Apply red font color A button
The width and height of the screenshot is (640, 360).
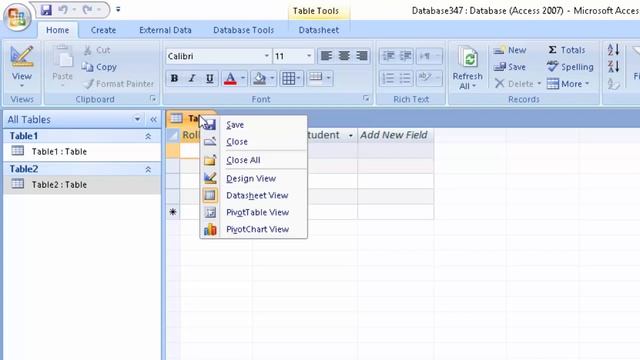[x=230, y=78]
